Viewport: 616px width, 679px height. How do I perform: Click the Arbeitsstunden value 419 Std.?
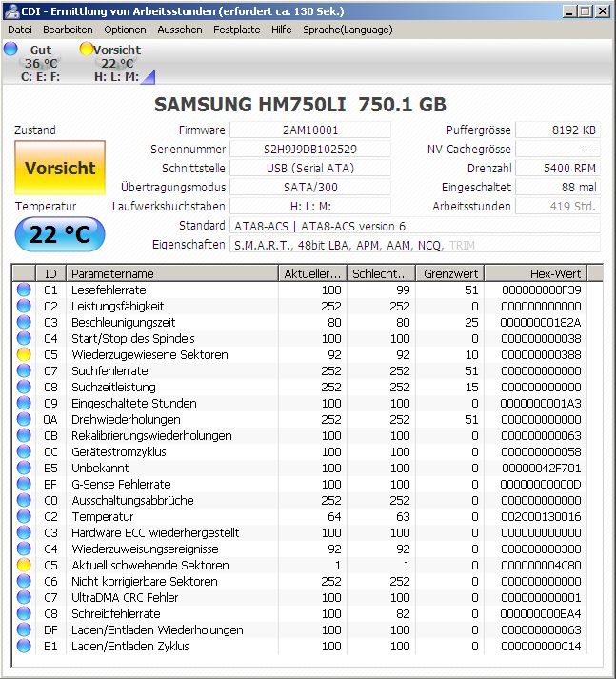click(558, 206)
